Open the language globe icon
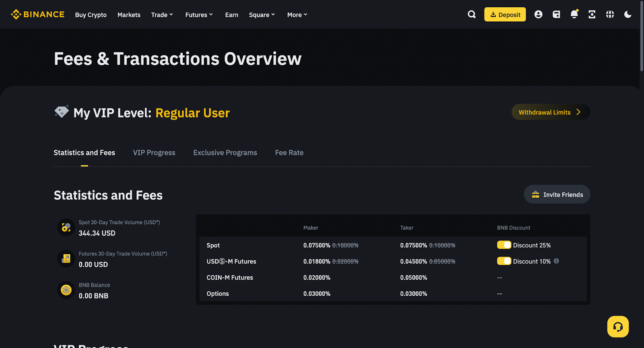 coord(610,14)
